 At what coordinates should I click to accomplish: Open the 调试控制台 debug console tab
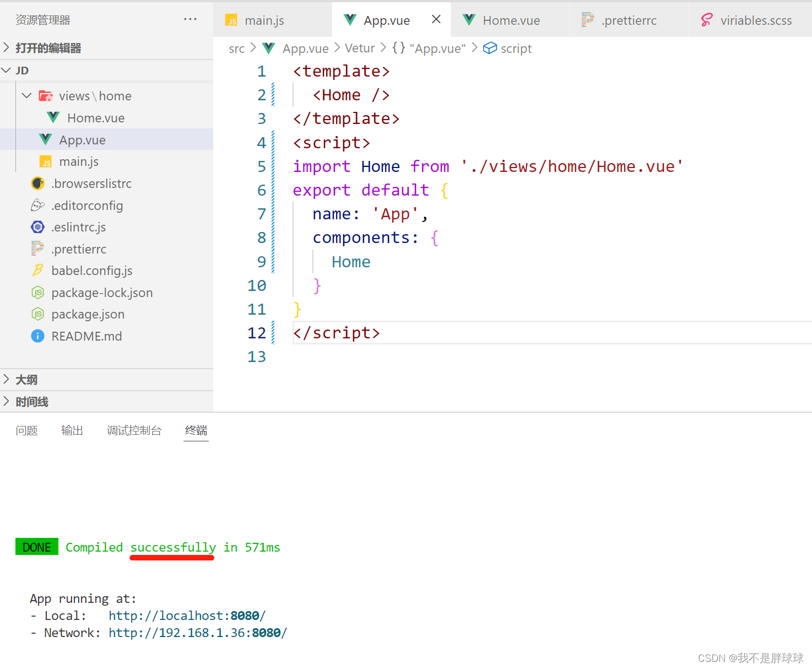point(134,430)
